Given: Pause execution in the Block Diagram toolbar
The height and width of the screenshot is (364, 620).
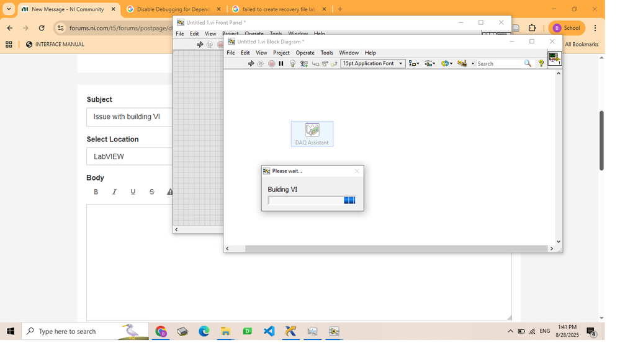Looking at the screenshot, I should coord(281,64).
